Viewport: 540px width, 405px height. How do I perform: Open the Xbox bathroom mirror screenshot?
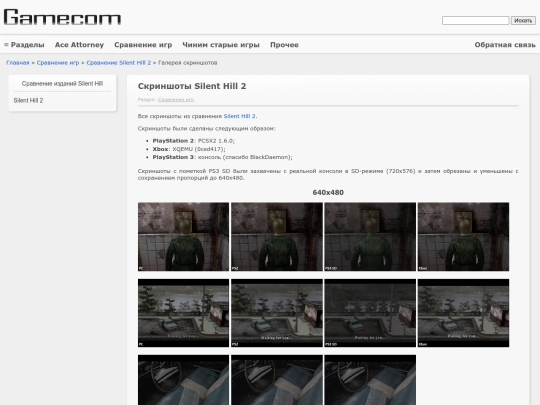pos(463,237)
